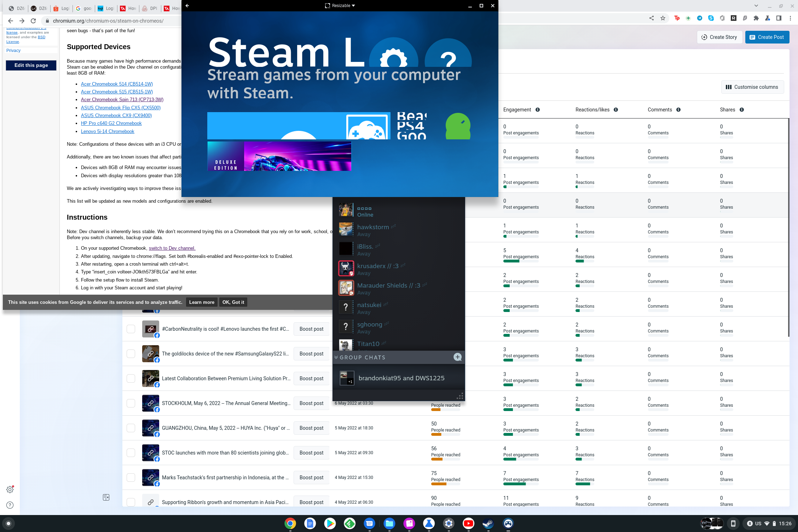Select the STOCKHOLM post checkbox
Screen dimensions: 798x532
coord(131,403)
